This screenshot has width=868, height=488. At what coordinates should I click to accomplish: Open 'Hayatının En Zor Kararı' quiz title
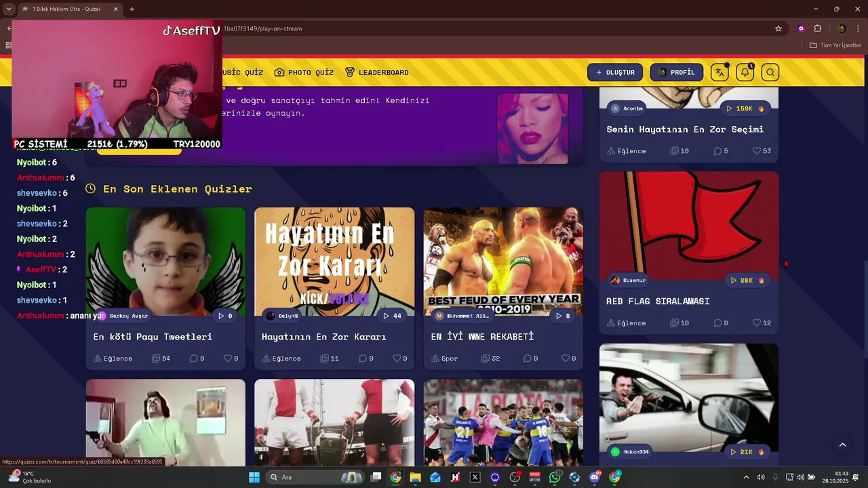[x=323, y=337]
